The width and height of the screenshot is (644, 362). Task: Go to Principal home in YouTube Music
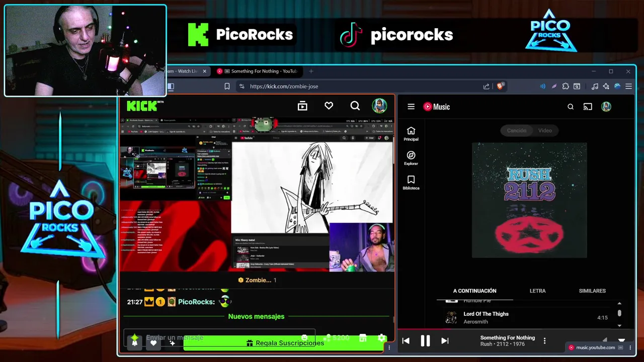pos(411,134)
